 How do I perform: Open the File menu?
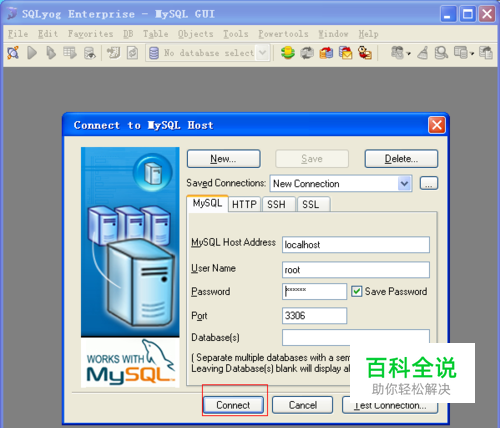(18, 34)
